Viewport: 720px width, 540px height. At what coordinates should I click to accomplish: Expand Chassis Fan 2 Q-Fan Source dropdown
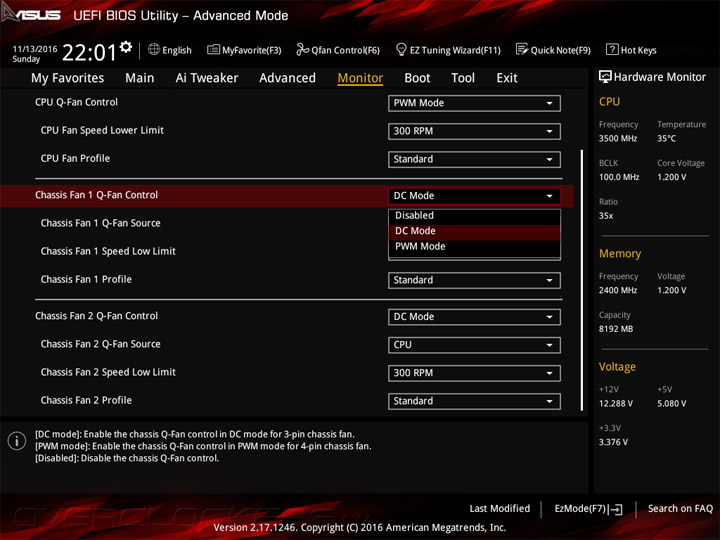[x=474, y=345]
